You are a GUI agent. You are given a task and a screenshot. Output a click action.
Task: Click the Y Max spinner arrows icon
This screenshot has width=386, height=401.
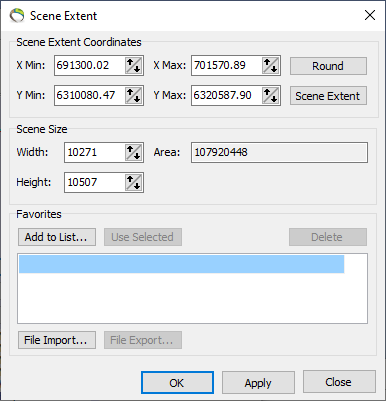[270, 96]
